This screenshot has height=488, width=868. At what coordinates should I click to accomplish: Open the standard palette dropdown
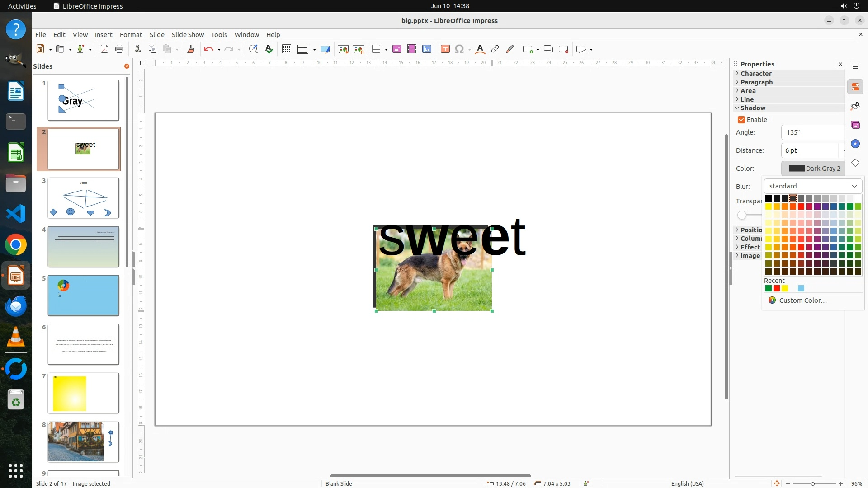click(x=813, y=186)
